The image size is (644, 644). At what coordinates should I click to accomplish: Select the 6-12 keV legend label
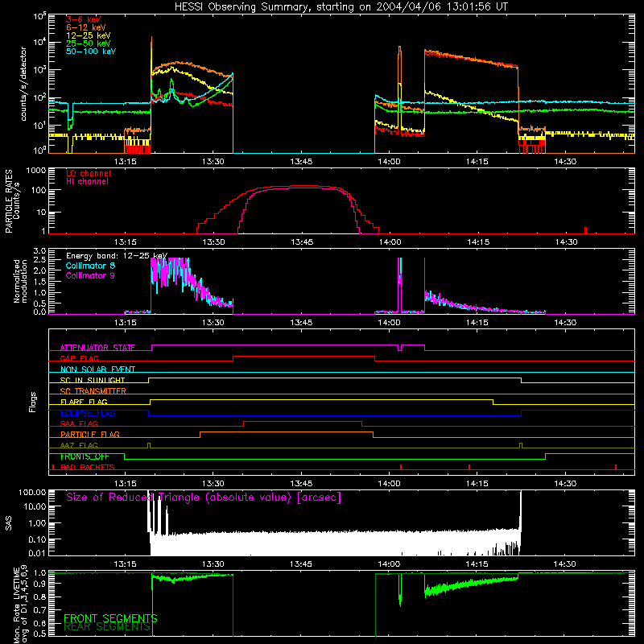[x=86, y=27]
